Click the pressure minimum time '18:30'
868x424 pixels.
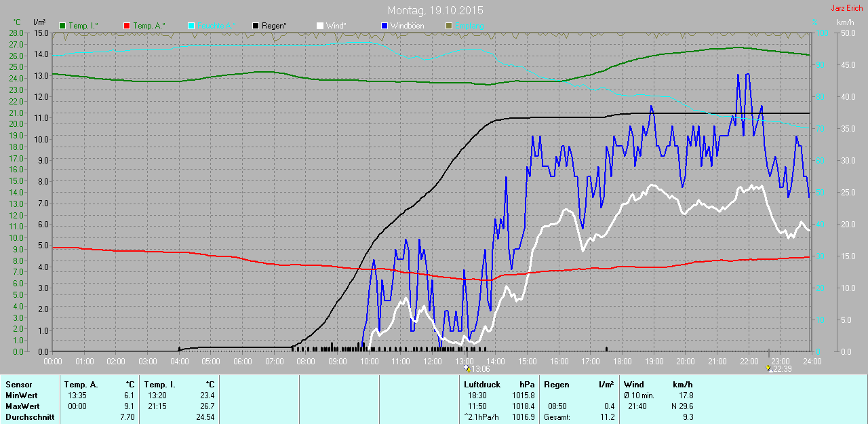click(x=477, y=396)
